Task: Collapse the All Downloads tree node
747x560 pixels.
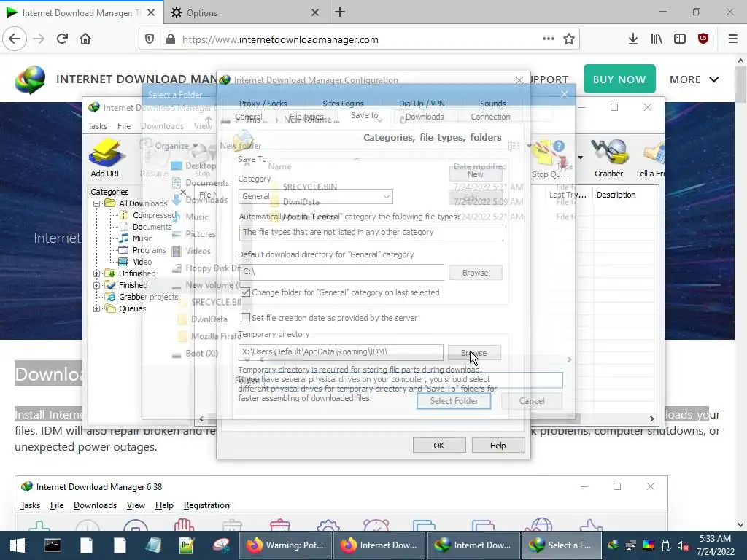Action: point(97,203)
